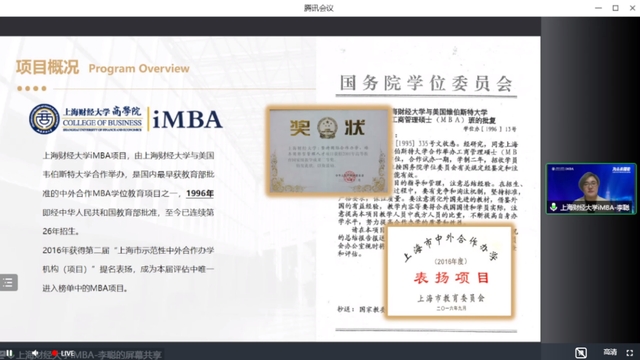Click the 国务院学位委员会 document heading

tap(426, 83)
